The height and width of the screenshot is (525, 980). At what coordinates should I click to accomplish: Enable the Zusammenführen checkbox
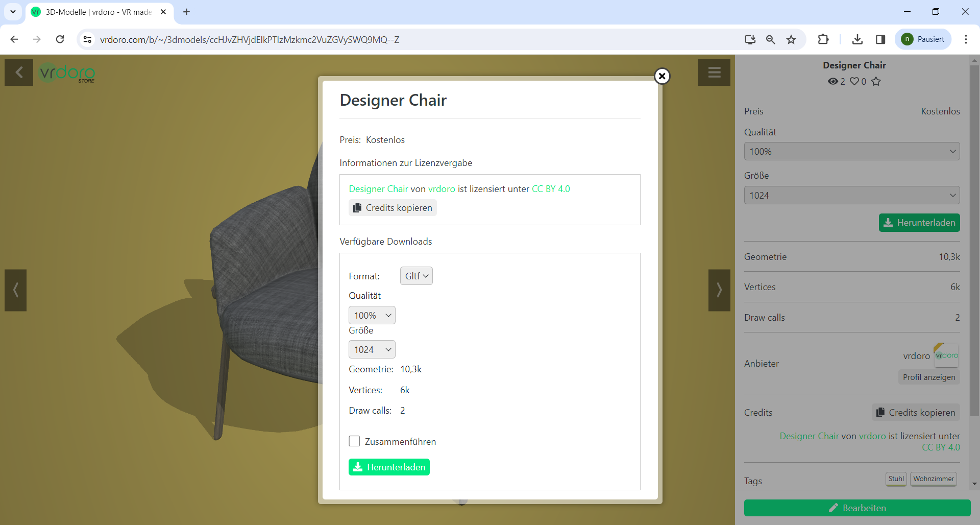(x=354, y=441)
